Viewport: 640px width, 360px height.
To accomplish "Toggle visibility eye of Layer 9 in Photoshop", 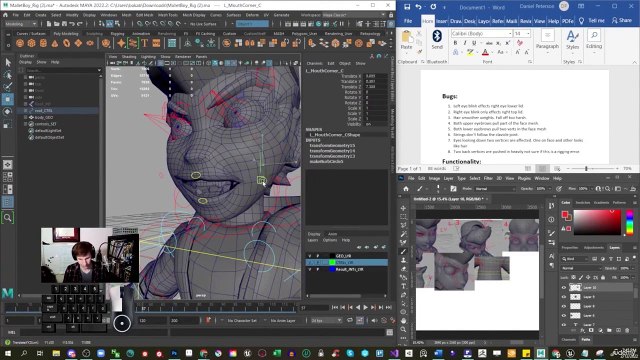I will click(564, 297).
